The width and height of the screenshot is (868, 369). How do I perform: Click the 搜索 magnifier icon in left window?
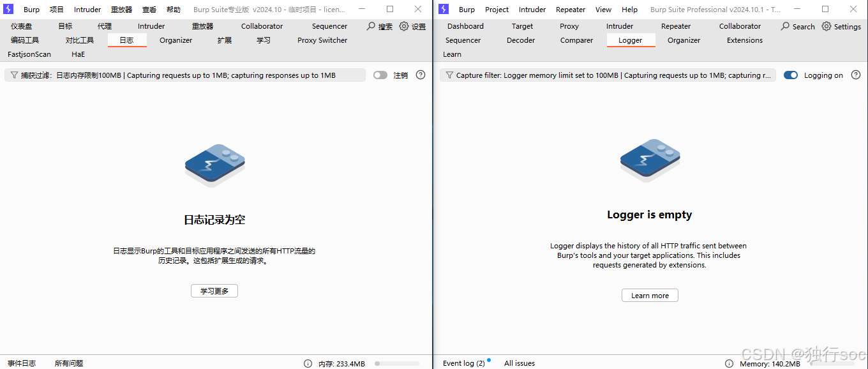pyautogui.click(x=371, y=26)
